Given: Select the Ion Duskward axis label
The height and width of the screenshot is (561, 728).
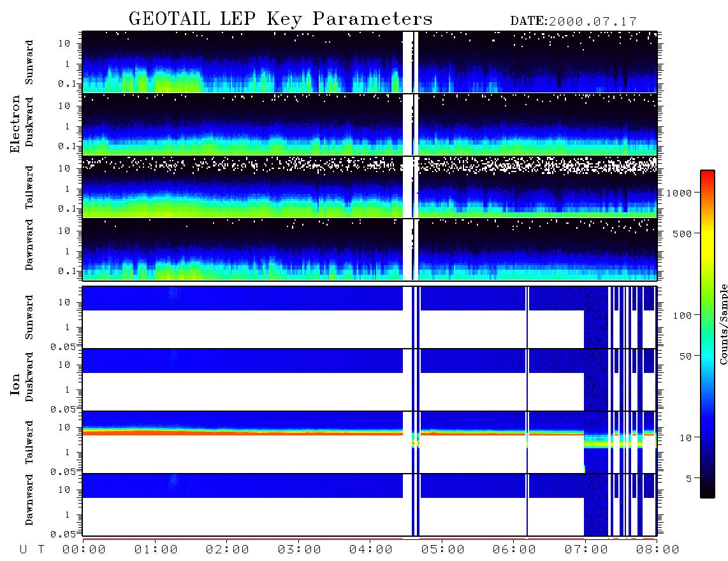Looking at the screenshot, I should 29,377.
